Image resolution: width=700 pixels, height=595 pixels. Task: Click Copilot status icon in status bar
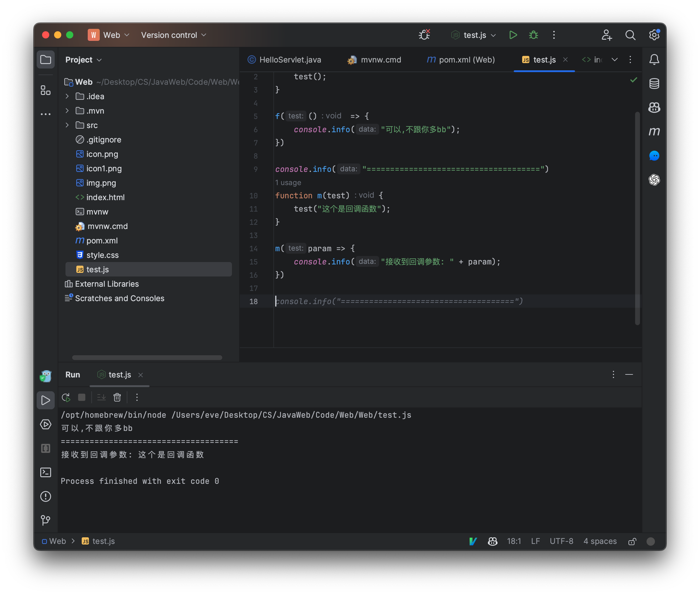(x=493, y=542)
